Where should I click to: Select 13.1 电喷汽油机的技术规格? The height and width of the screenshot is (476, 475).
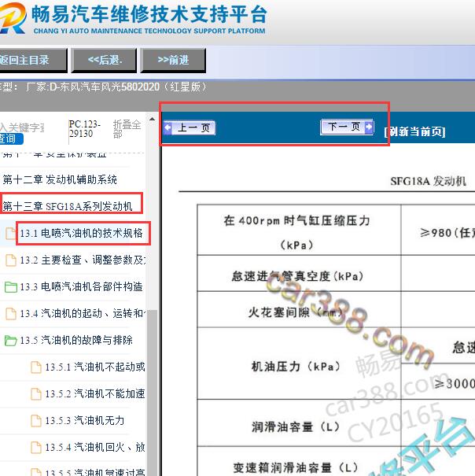pos(81,233)
